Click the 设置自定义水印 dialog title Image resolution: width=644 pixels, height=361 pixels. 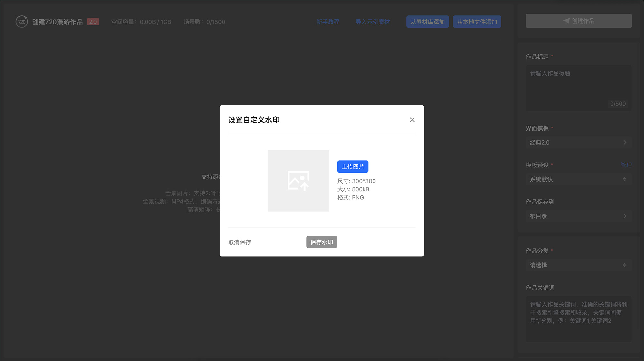pos(254,120)
